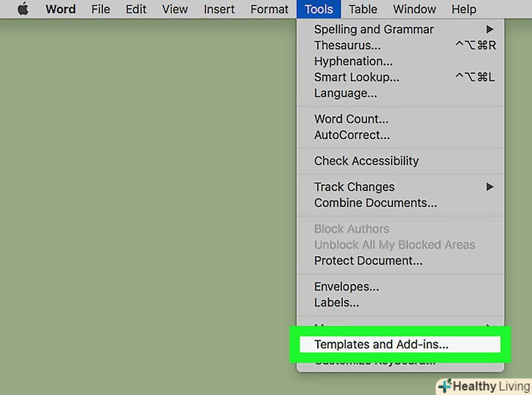This screenshot has width=532, height=395.
Task: Open the Edit menu
Action: [136, 10]
